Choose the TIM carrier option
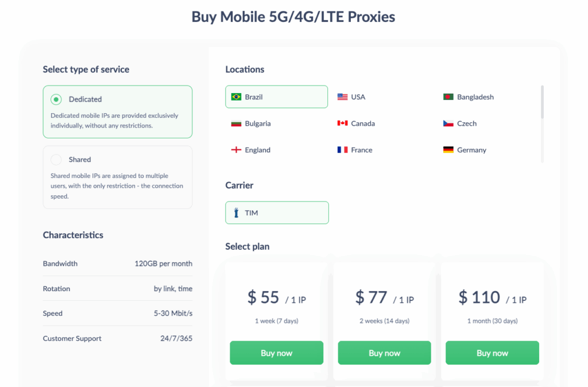Viewport: 588px width, 387px height. [x=277, y=212]
